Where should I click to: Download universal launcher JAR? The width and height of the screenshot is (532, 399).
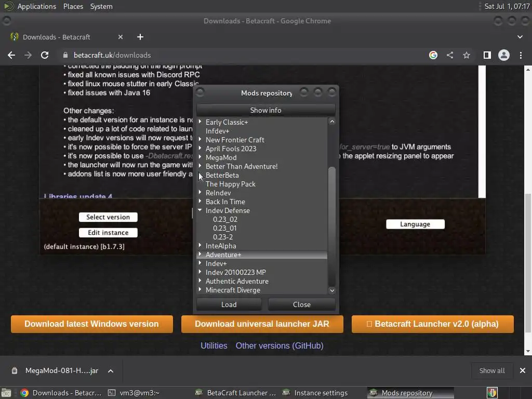262,324
